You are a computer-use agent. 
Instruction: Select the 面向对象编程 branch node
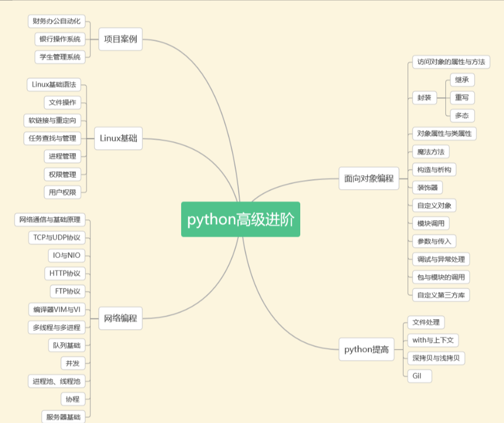369,178
